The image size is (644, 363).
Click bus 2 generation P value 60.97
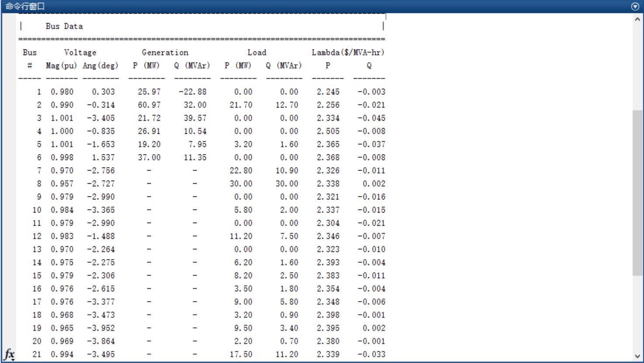(x=149, y=105)
